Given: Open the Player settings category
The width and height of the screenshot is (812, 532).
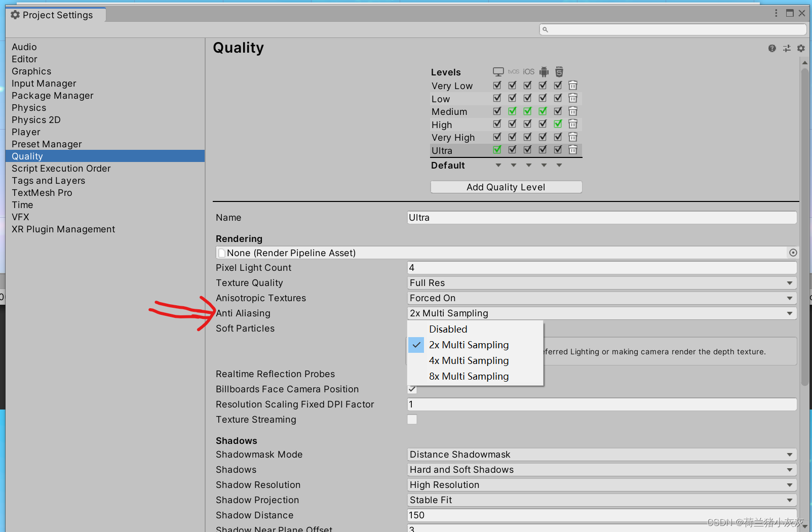Looking at the screenshot, I should 26,132.
